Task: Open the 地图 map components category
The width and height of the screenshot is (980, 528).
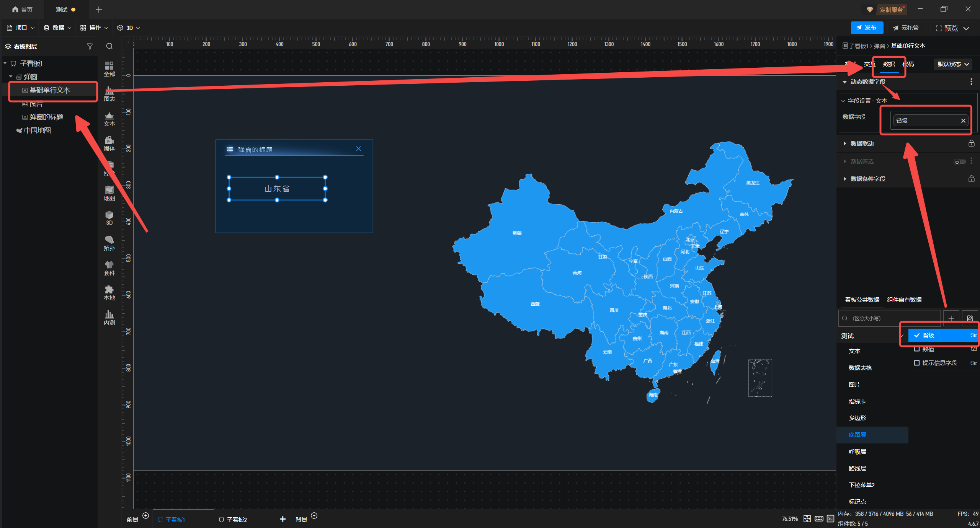Action: tap(109, 193)
